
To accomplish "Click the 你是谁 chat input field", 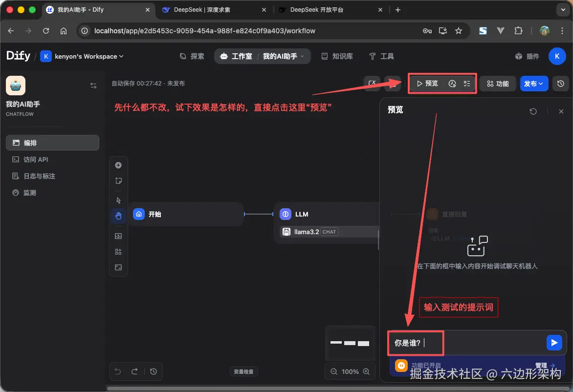I will tap(415, 343).
